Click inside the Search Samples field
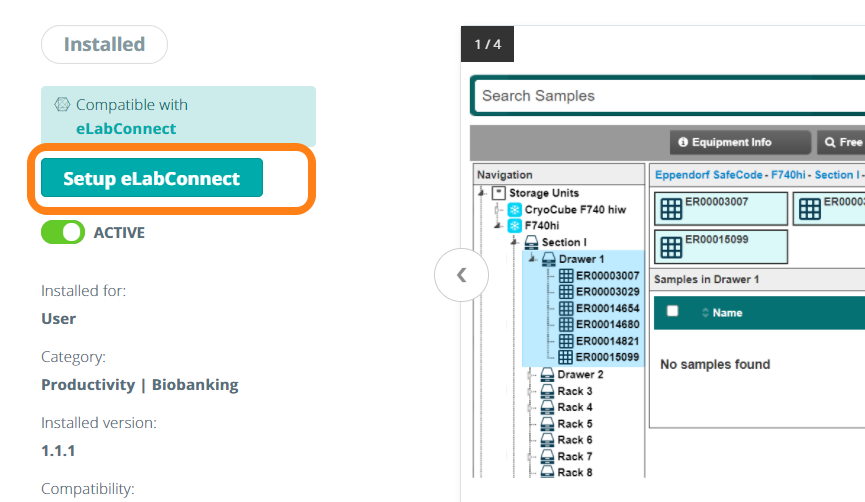 (x=660, y=96)
